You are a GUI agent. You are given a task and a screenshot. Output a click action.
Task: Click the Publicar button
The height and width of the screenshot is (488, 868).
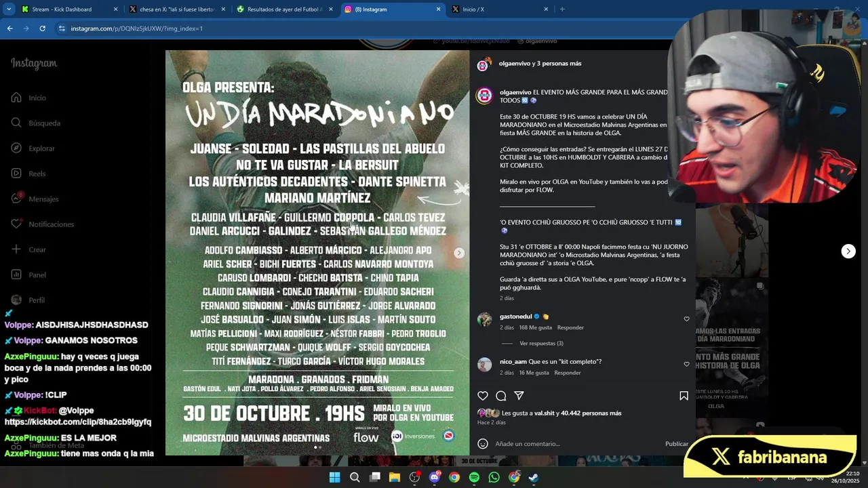tap(676, 443)
